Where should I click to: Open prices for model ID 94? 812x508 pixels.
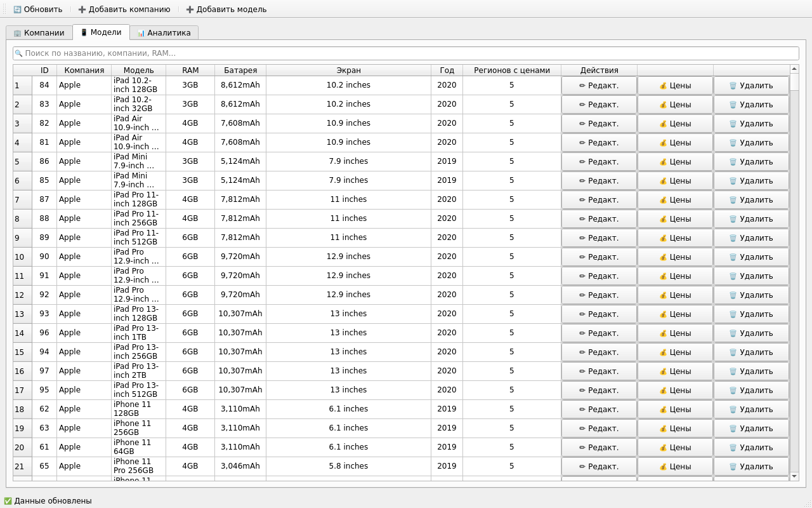pos(675,352)
